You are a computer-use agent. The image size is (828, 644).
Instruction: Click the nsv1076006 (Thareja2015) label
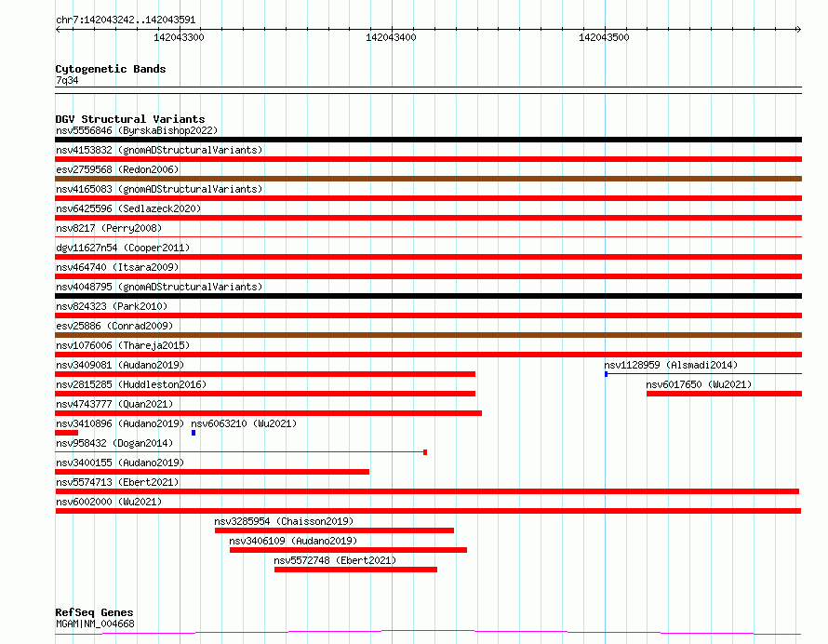point(123,345)
